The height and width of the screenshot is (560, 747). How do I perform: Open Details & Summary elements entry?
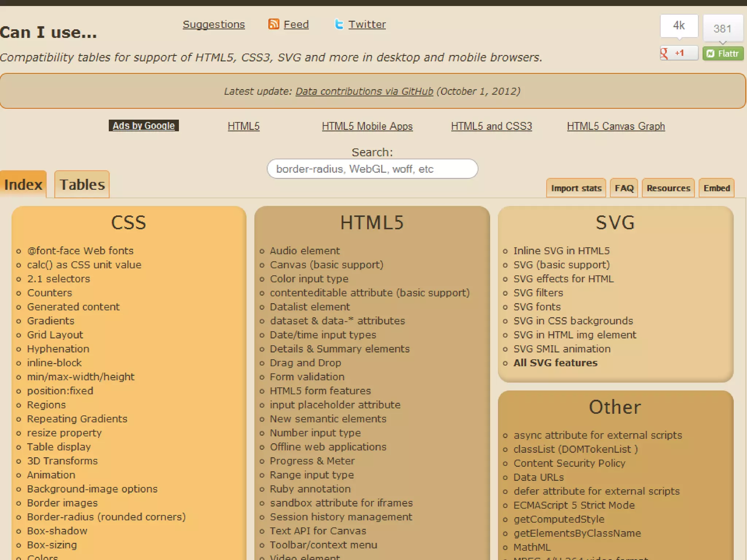340,349
